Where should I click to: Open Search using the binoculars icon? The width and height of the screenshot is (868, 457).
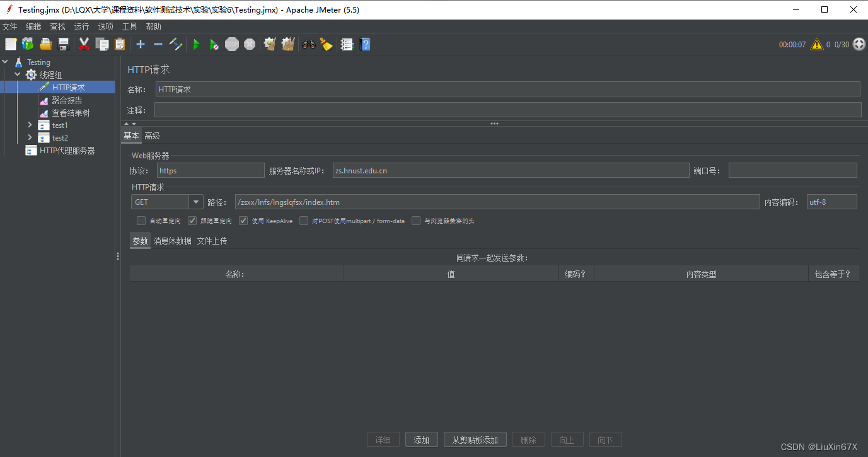pos(308,44)
